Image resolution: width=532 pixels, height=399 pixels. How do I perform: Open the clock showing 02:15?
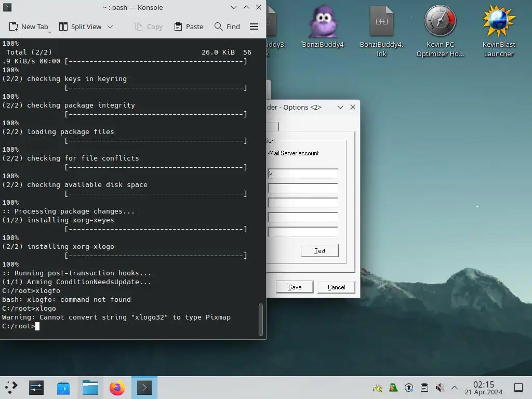tap(484, 388)
